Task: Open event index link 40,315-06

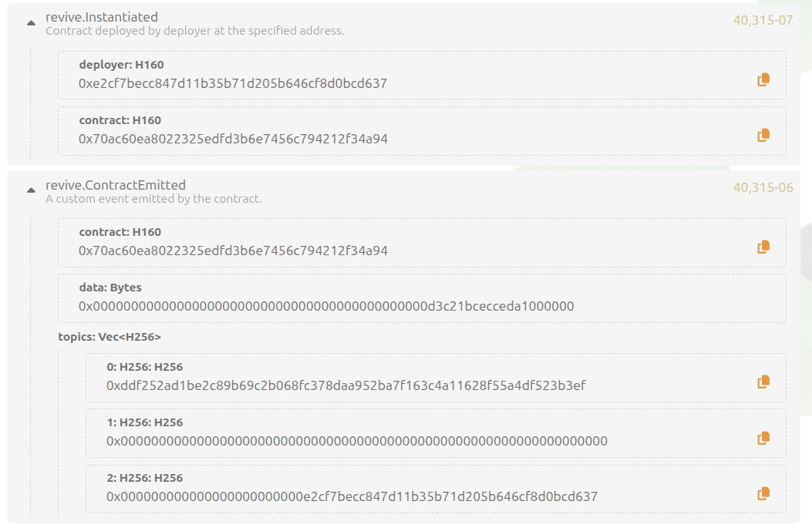Action: coord(763,187)
